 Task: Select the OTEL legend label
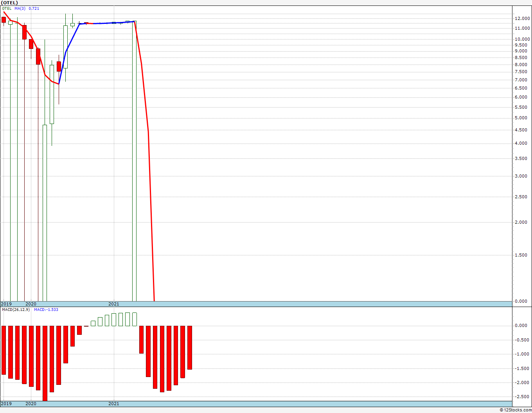(x=7, y=9)
